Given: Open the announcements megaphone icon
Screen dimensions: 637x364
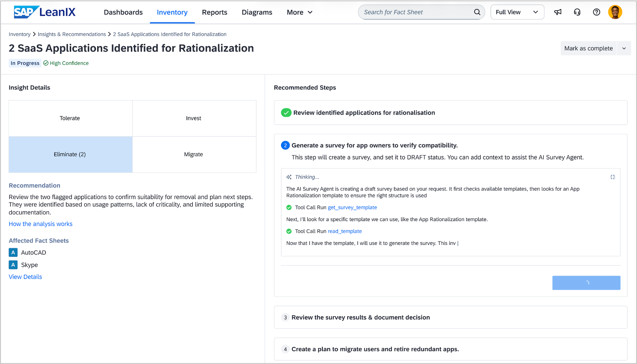Looking at the screenshot, I should tap(558, 12).
